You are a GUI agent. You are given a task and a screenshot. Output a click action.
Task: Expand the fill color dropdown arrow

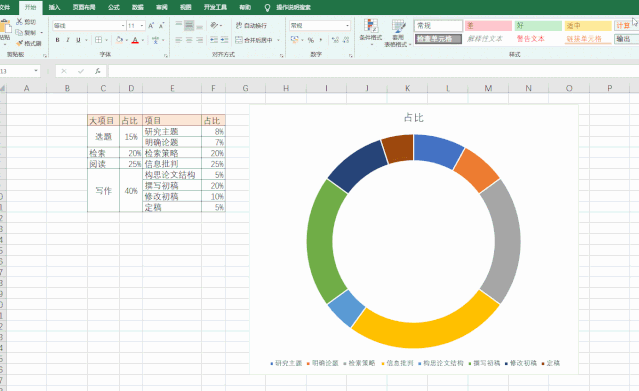(x=127, y=40)
